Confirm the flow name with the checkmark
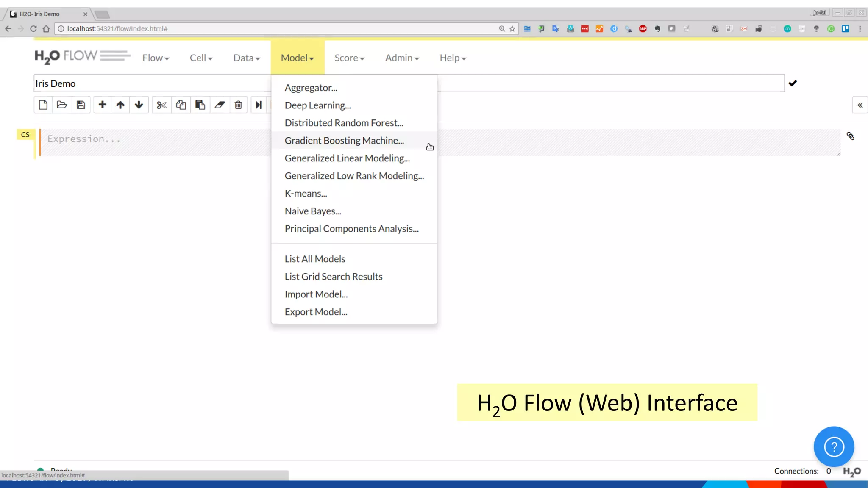The image size is (868, 488). (x=793, y=83)
